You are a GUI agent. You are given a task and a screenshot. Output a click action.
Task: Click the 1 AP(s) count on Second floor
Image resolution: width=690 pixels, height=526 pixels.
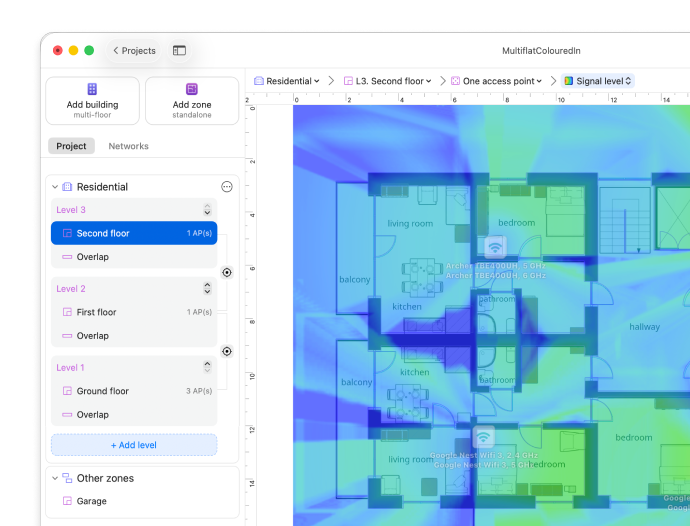pyautogui.click(x=199, y=233)
